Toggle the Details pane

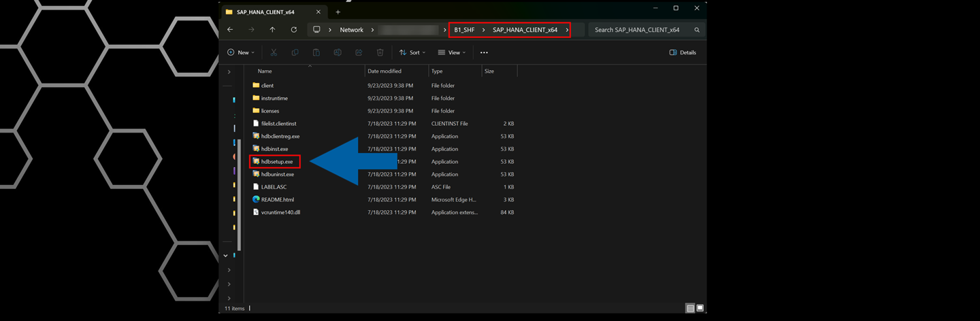click(x=683, y=52)
